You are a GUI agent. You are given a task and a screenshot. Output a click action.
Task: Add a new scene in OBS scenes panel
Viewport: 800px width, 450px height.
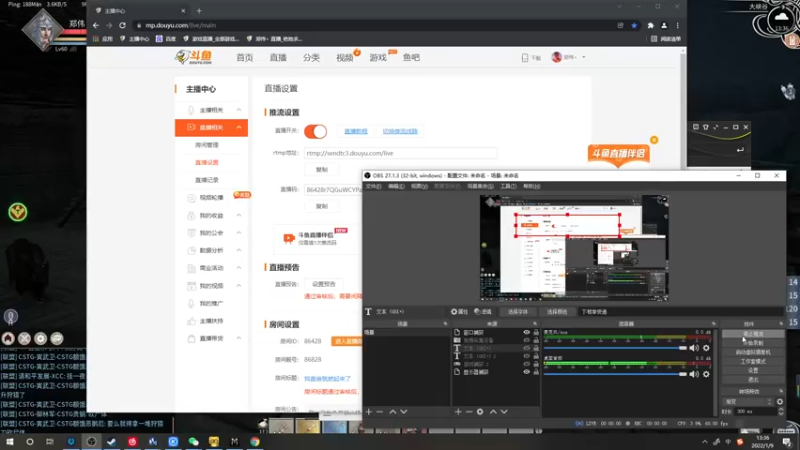[x=369, y=412]
